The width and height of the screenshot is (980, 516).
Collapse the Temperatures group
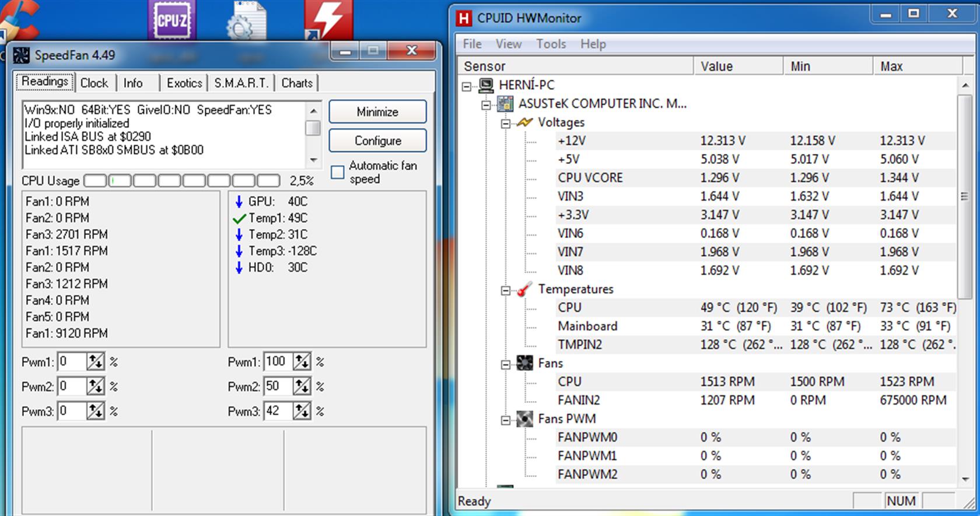click(506, 290)
